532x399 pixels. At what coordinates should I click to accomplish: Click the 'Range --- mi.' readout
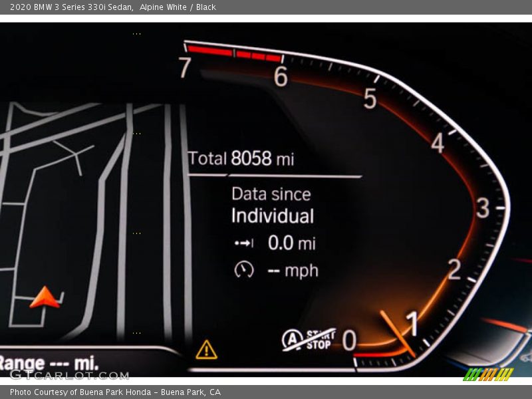coord(48,363)
